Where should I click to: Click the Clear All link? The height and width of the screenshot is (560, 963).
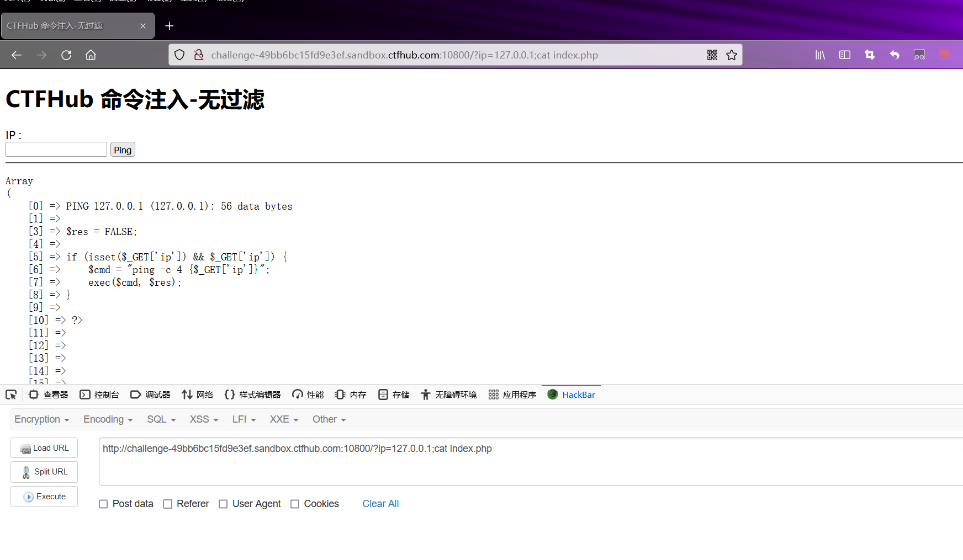point(380,504)
